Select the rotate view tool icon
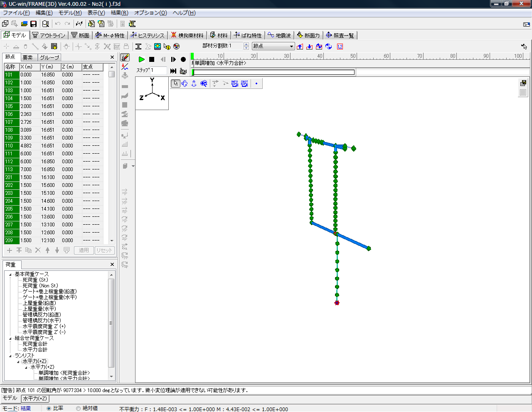 click(x=185, y=83)
